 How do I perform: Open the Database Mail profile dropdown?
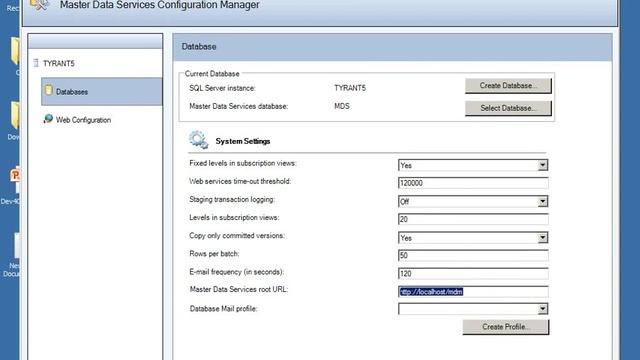(542, 309)
